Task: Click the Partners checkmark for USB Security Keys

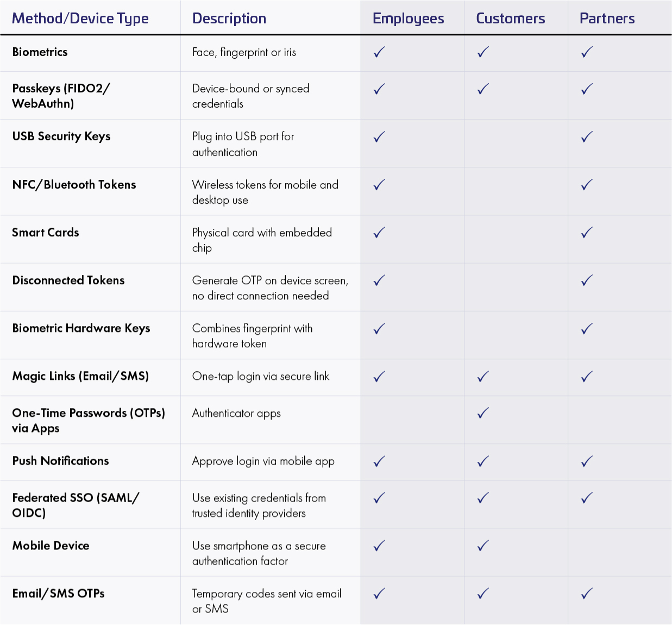Action: coord(587,137)
